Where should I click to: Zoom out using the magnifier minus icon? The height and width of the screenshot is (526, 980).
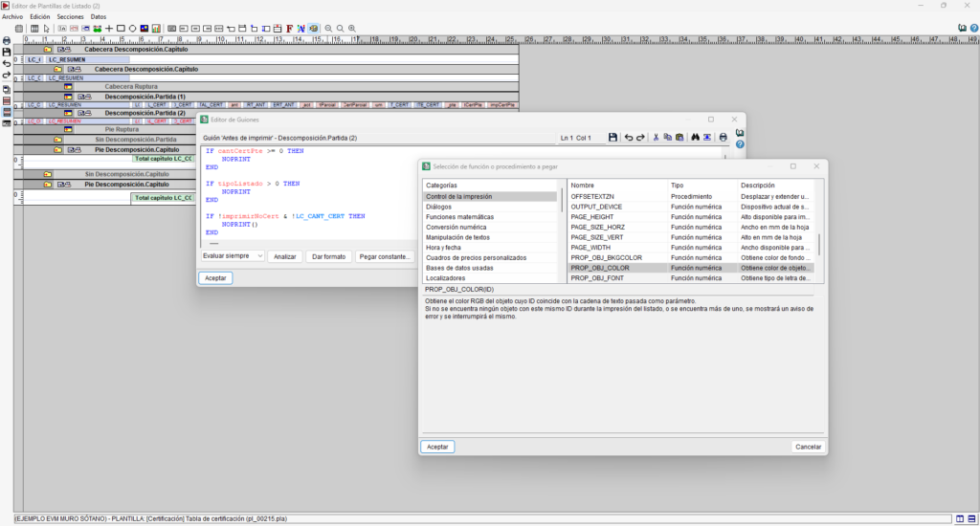[329, 29]
